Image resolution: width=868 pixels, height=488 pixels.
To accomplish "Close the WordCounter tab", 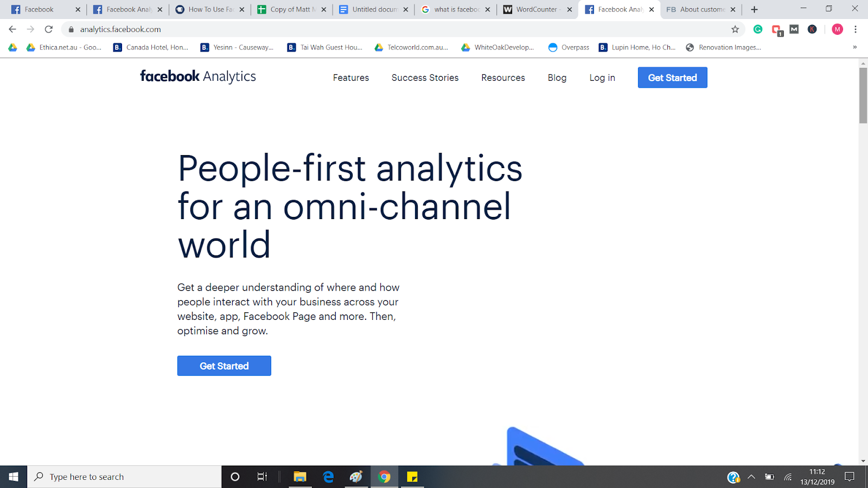I will [570, 9].
